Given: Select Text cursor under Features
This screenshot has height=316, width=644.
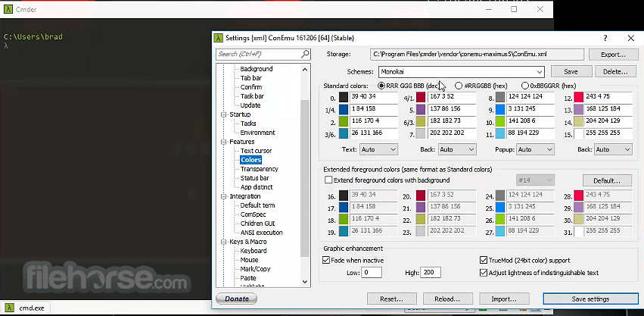Looking at the screenshot, I should click(x=256, y=151).
